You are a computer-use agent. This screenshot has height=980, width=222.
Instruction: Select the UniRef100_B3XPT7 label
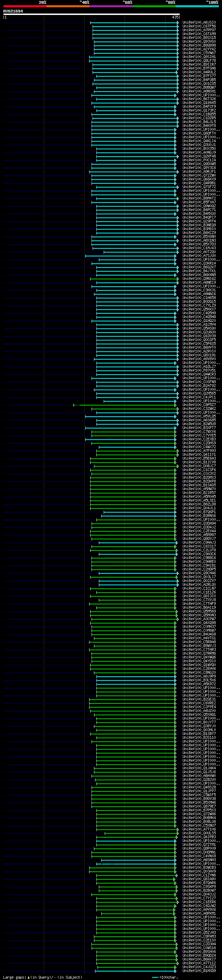[199, 428]
